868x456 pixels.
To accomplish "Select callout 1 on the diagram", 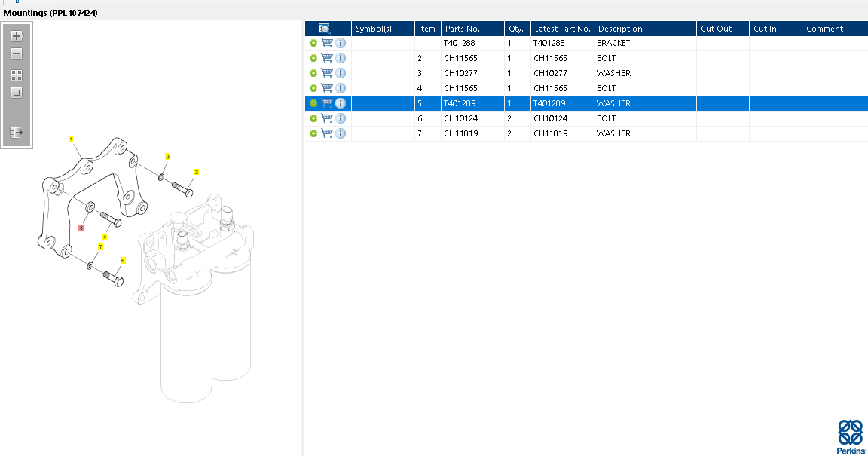I will pyautogui.click(x=71, y=139).
